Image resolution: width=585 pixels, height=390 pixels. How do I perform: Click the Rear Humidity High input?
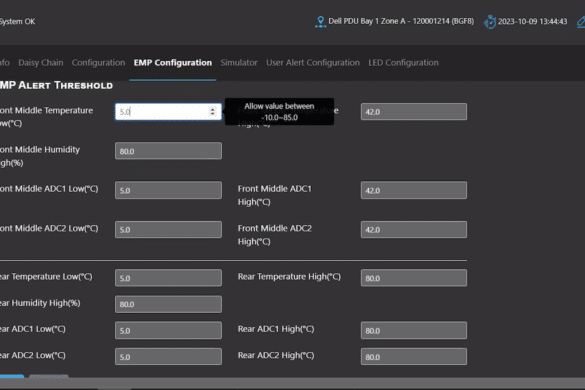pos(168,304)
